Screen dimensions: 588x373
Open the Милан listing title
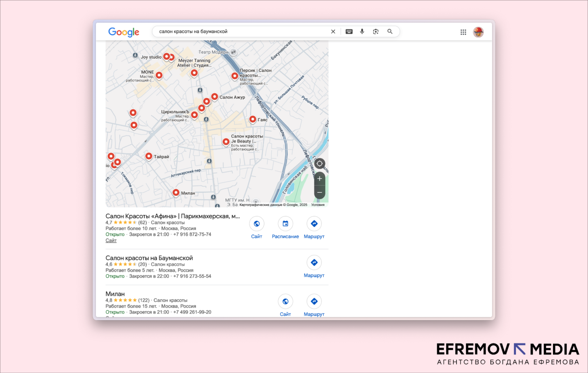point(115,294)
